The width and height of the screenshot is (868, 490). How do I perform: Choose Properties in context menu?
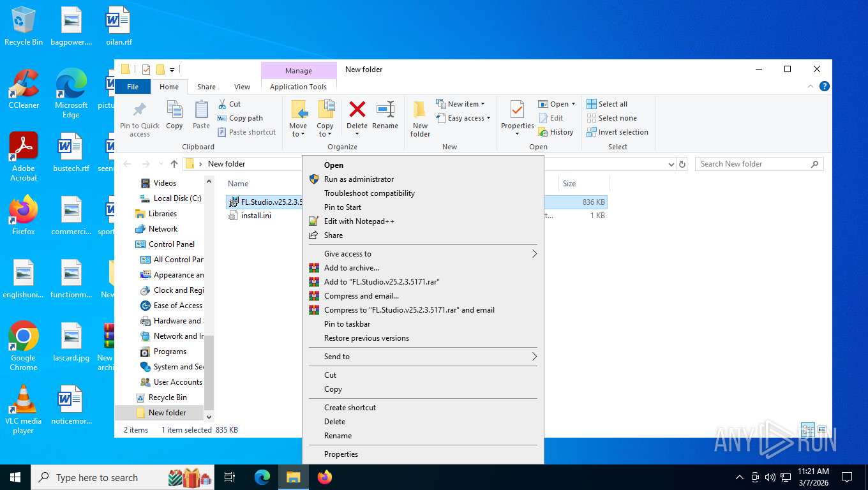click(x=423, y=454)
